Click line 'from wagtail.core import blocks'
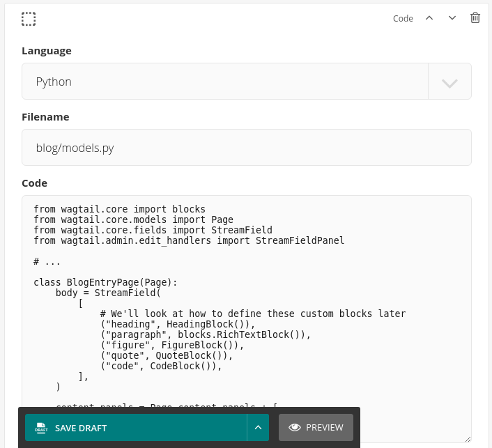492x448 pixels. pos(120,209)
